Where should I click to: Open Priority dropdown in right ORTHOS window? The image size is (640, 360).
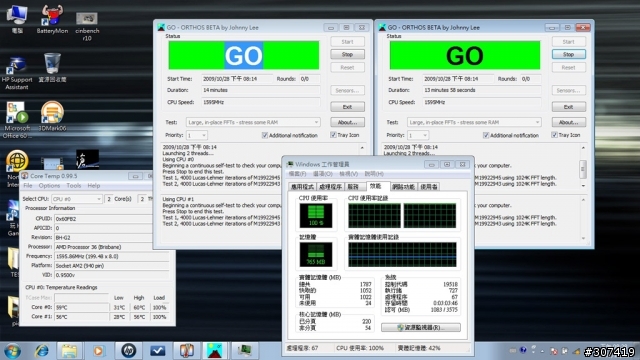tap(418, 135)
